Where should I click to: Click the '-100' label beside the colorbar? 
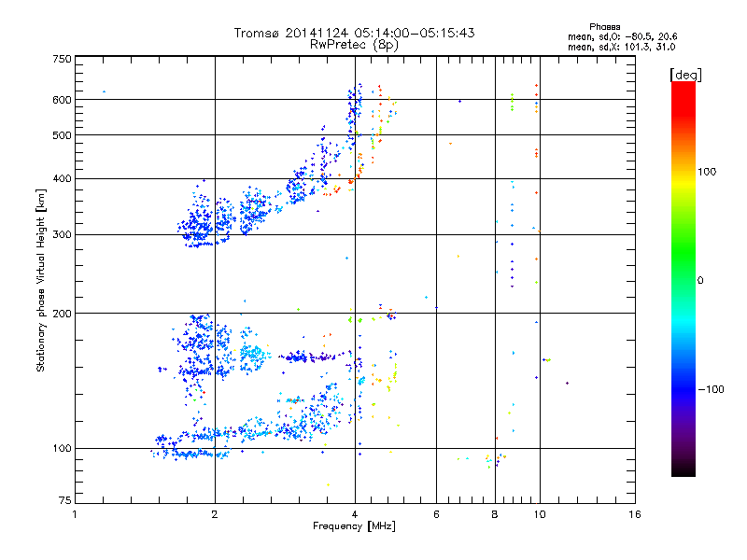pyautogui.click(x=712, y=389)
